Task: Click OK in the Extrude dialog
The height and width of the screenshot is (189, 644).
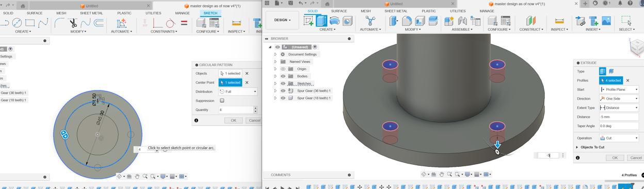Action: (x=615, y=157)
